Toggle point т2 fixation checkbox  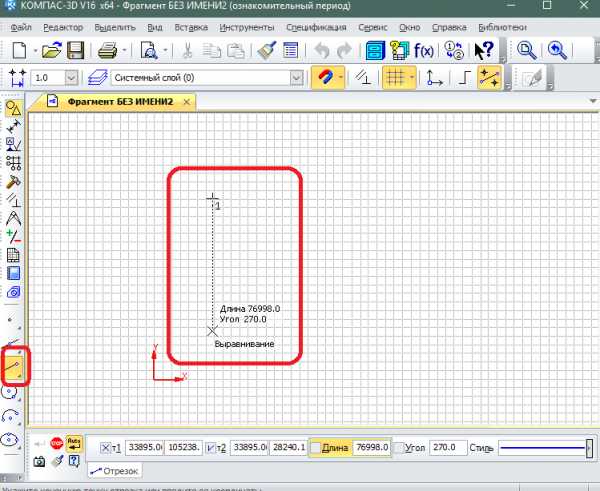point(211,448)
